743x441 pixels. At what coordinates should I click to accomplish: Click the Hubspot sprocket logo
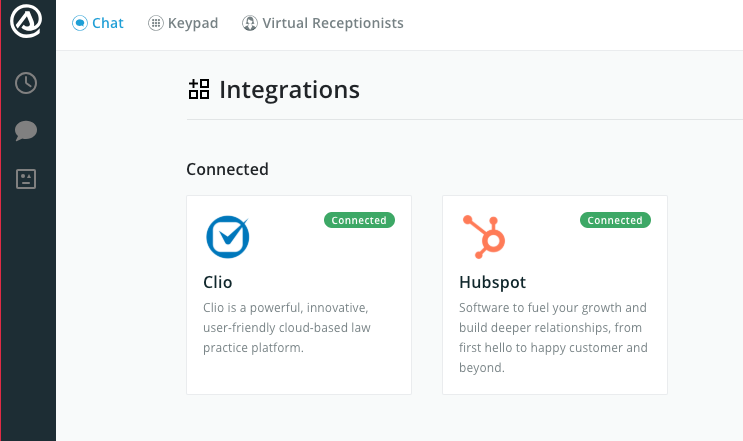[x=484, y=237]
